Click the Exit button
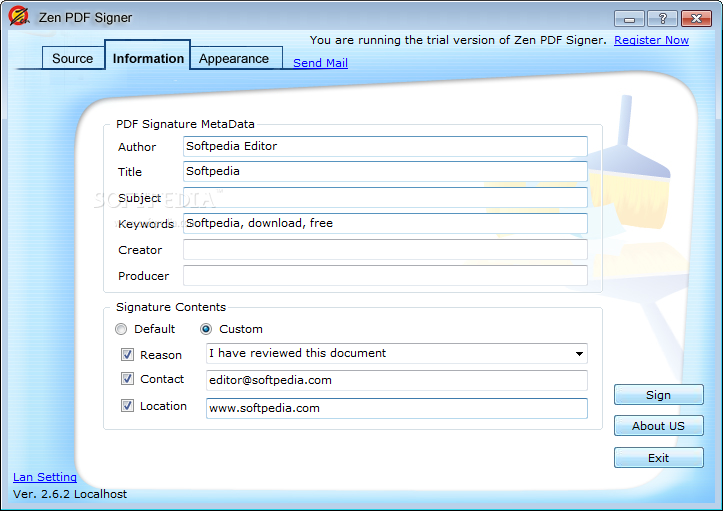723x511 pixels. (658, 458)
